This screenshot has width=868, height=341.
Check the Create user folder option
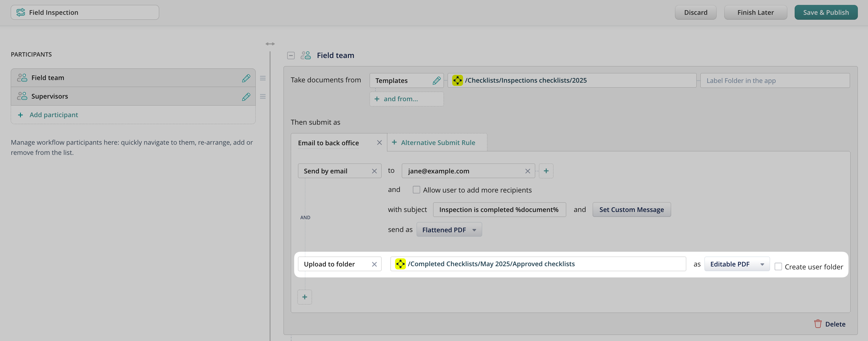click(778, 267)
